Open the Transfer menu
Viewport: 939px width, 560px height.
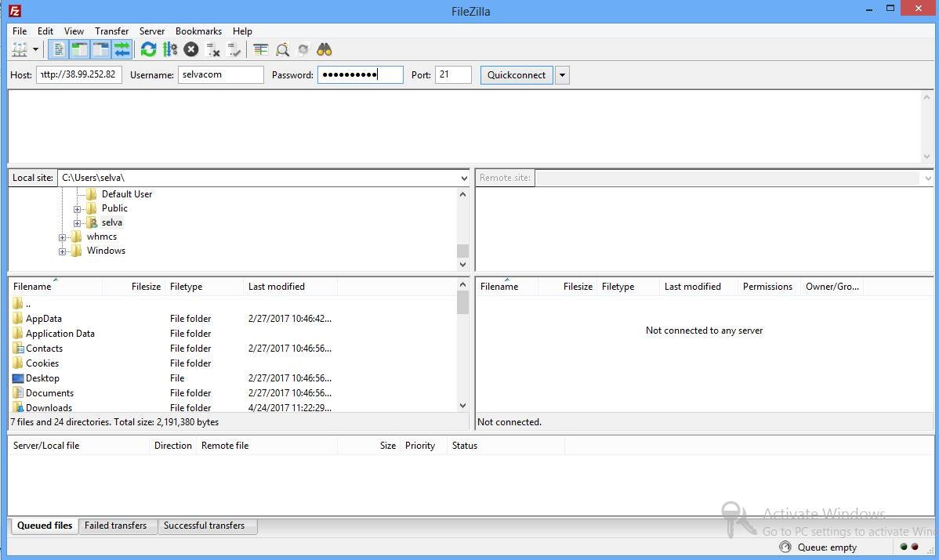coord(112,31)
